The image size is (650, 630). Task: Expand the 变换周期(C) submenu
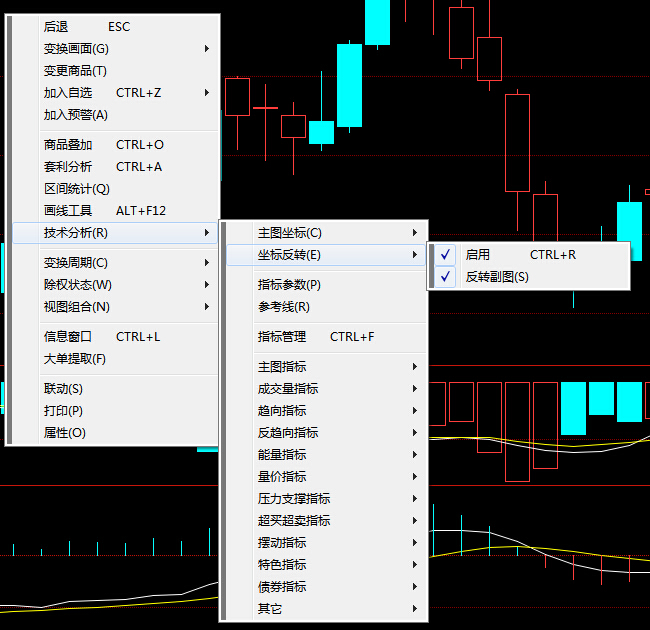(x=76, y=263)
